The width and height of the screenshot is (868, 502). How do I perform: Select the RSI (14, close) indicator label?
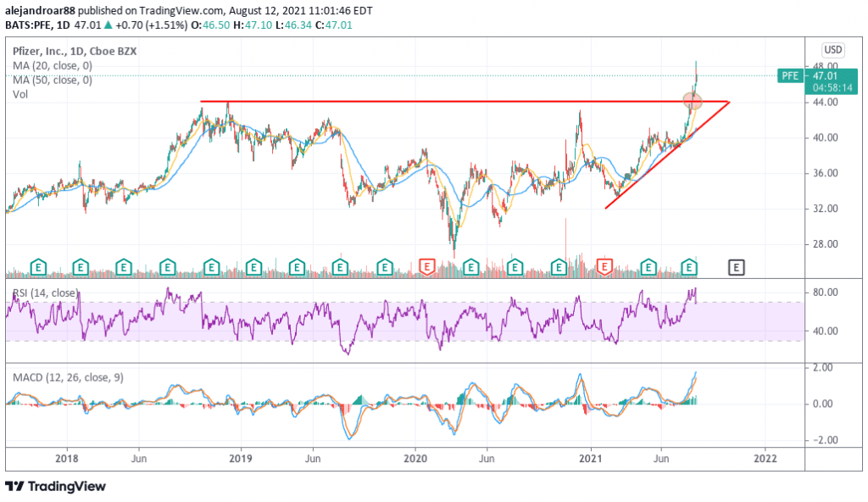pos(46,293)
